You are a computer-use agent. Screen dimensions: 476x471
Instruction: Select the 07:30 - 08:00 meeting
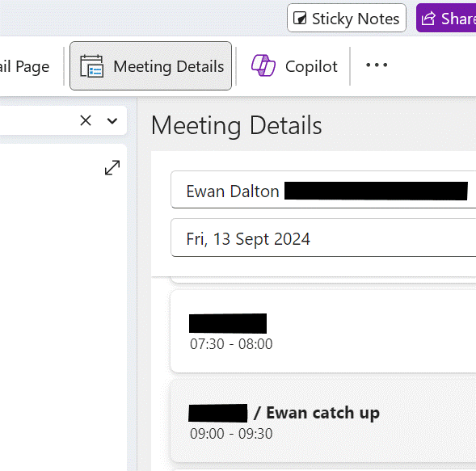[x=323, y=331]
